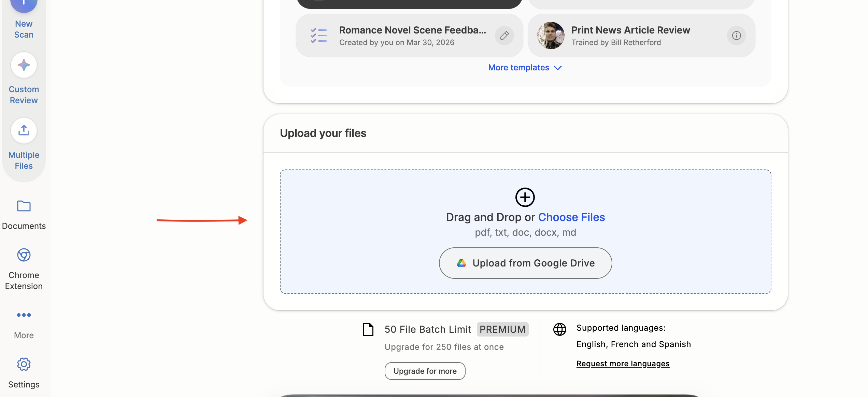The image size is (868, 397).
Task: Open Settings gear in sidebar
Action: click(24, 365)
